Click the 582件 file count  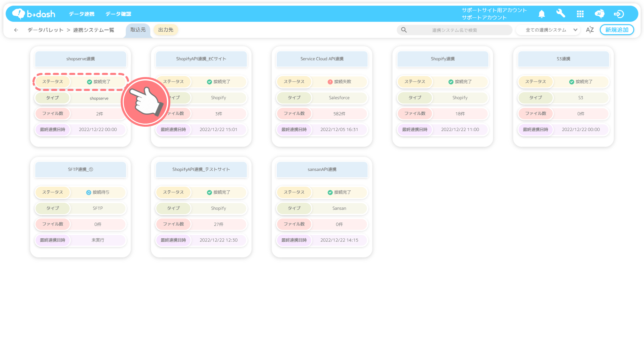(339, 114)
